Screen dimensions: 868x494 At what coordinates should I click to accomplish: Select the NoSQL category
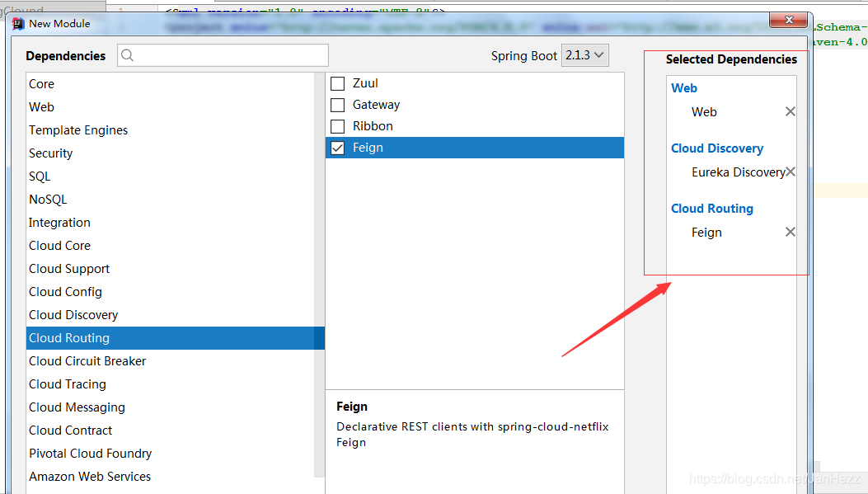tap(170, 200)
